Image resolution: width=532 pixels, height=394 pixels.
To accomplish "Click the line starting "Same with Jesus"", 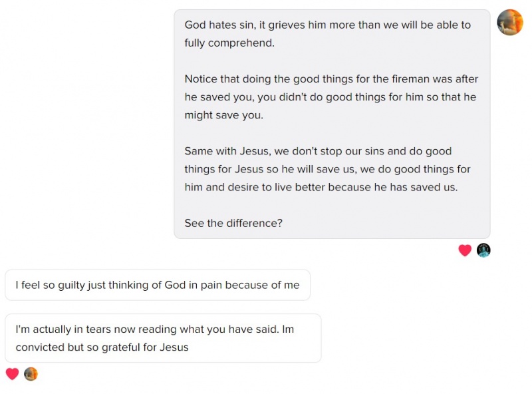I will (318, 151).
